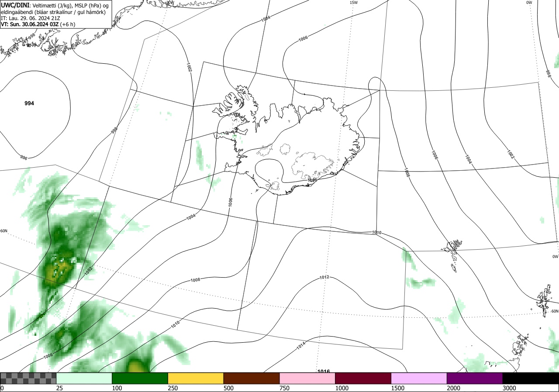The width and height of the screenshot is (559, 392).
Task: Select the light green 25–100 legend swatch
Action: point(84,378)
